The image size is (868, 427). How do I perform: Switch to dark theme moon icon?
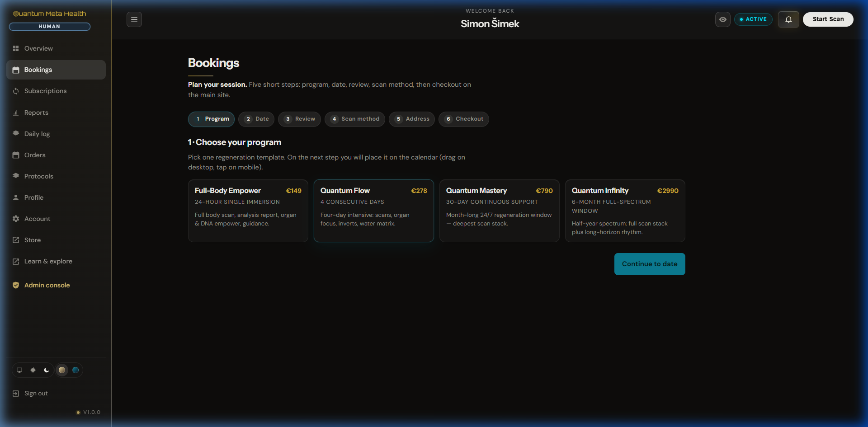pos(47,370)
